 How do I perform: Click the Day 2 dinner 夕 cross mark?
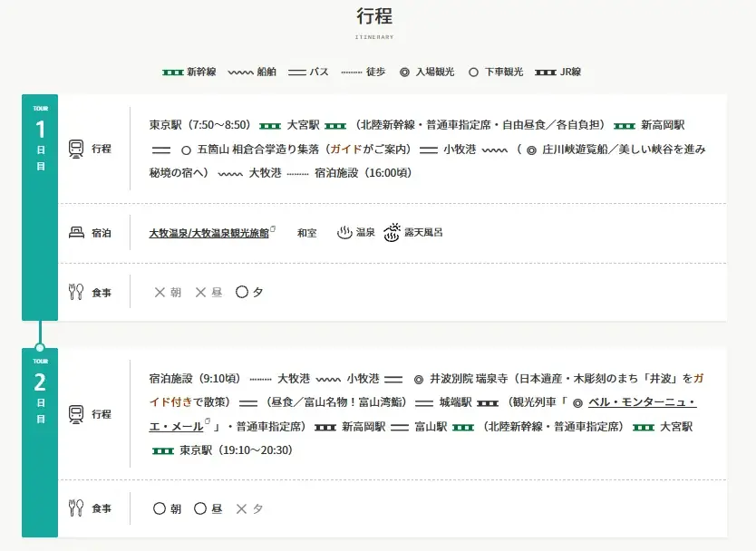pyautogui.click(x=241, y=508)
